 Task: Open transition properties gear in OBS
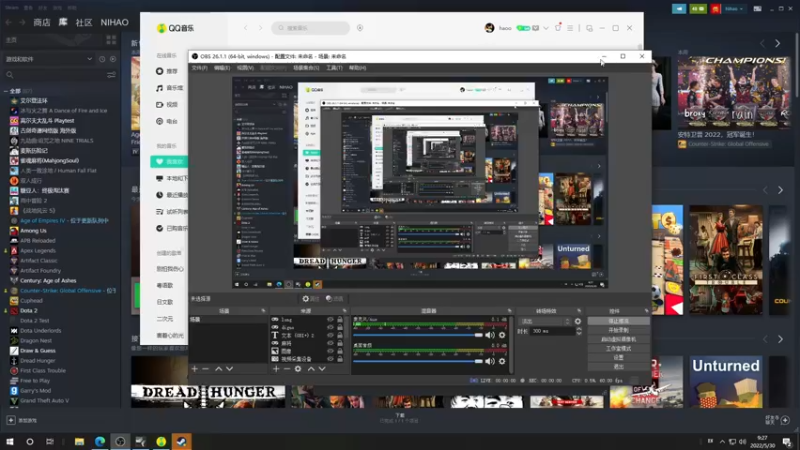[578, 321]
